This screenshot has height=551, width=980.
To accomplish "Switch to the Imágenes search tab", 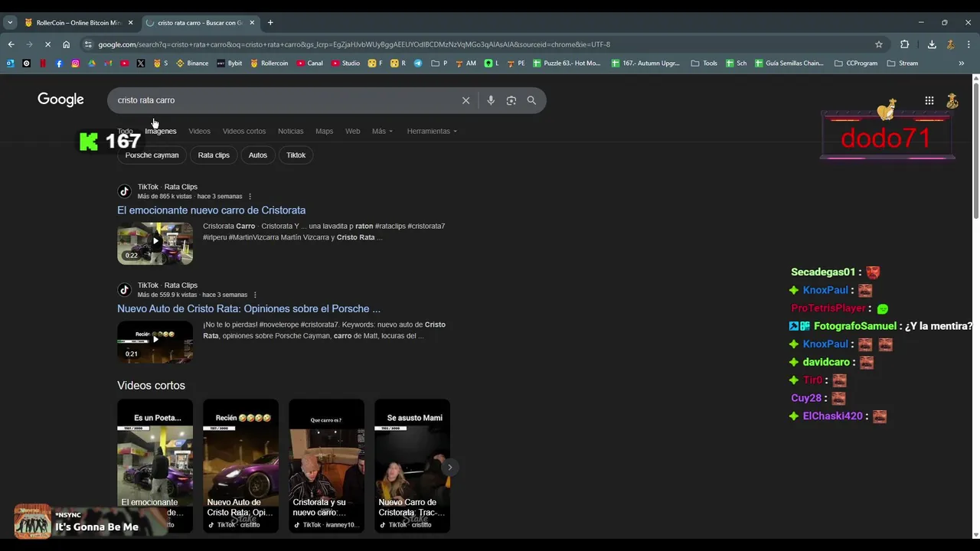I will [x=161, y=131].
